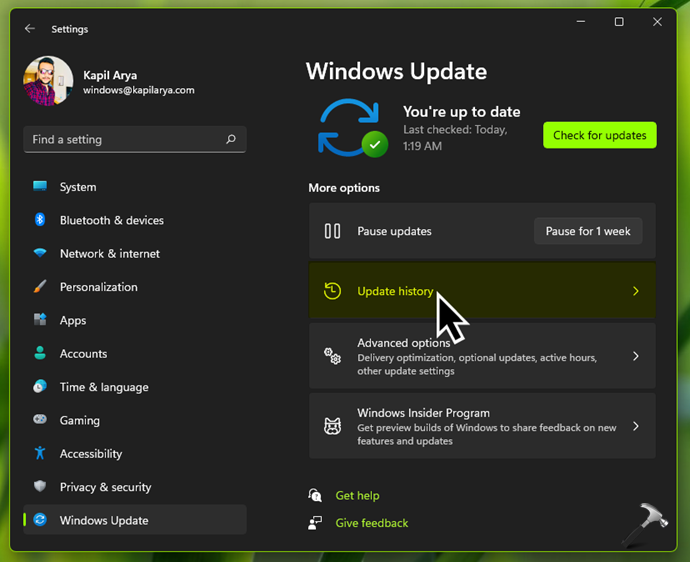Click the Bluetooth & devices icon
The image size is (690, 562).
(40, 220)
